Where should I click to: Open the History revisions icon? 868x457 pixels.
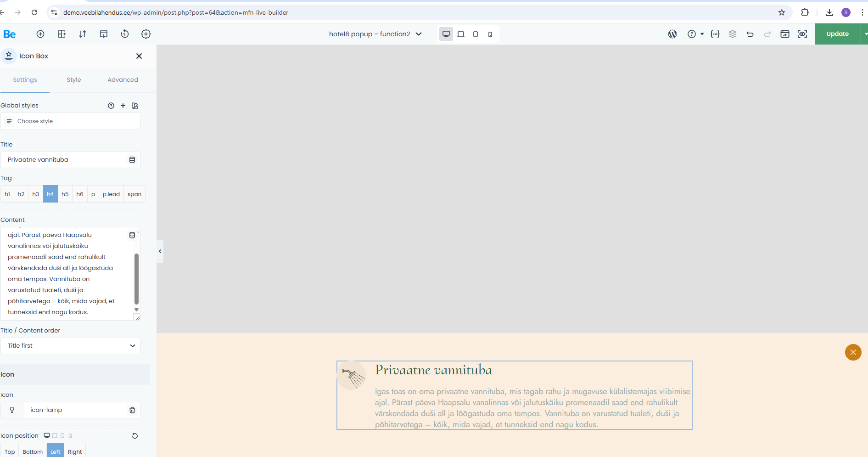(x=125, y=34)
